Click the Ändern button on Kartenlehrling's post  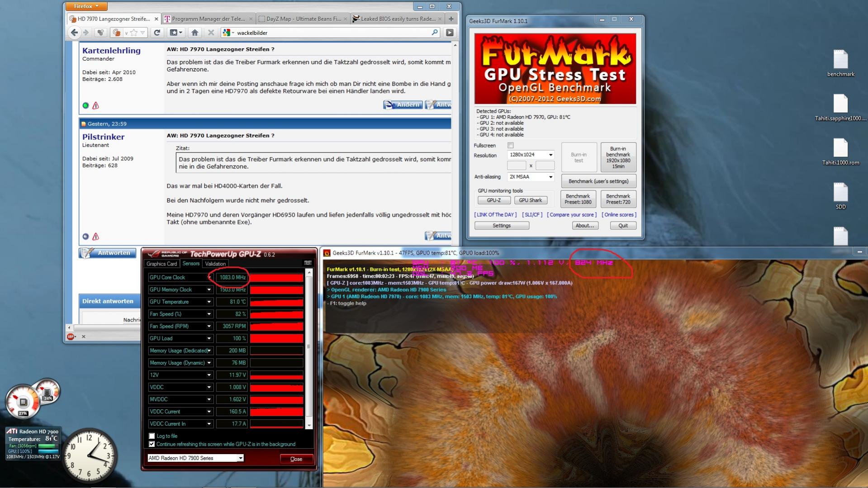(403, 104)
